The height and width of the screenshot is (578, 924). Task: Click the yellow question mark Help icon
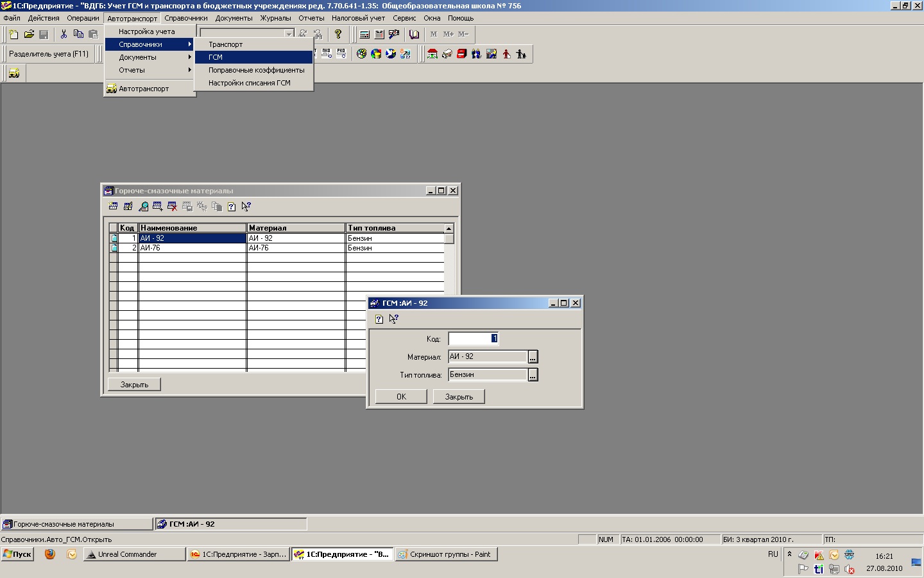click(x=338, y=34)
